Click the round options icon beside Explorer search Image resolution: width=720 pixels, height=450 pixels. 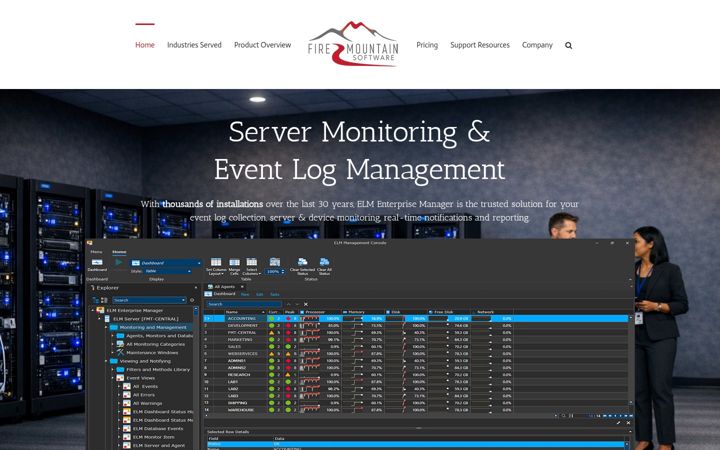pos(192,300)
